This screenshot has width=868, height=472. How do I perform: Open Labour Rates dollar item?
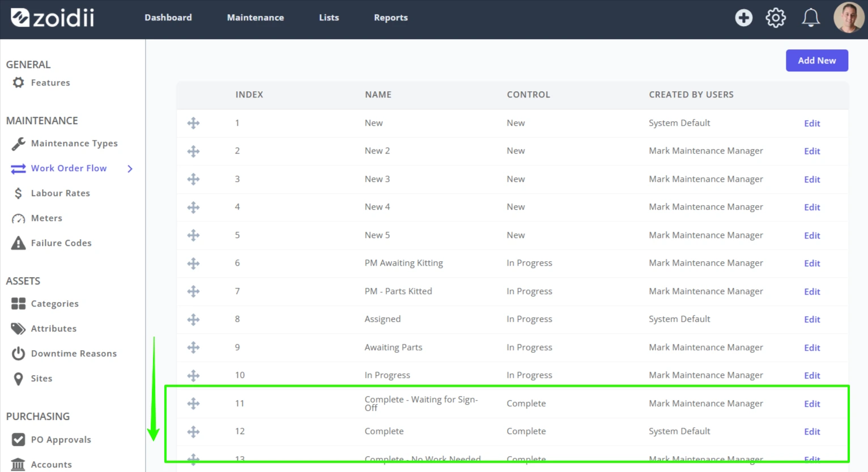coord(51,193)
